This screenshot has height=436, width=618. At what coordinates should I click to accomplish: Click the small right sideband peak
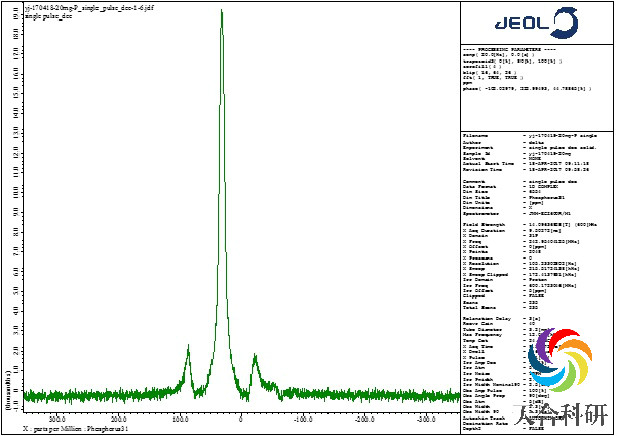point(256,380)
